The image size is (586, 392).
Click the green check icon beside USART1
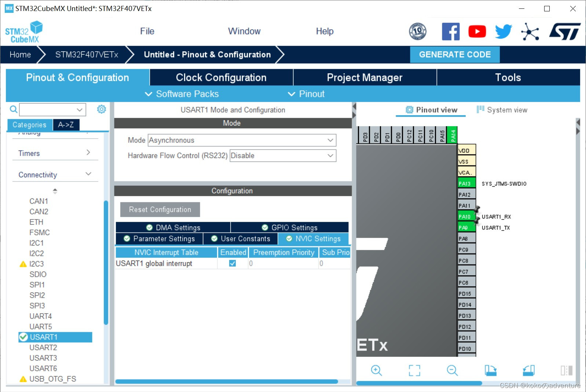point(23,337)
